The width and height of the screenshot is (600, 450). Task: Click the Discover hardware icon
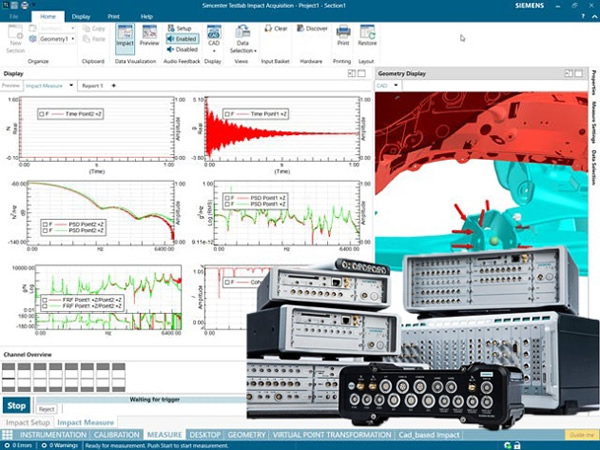point(314,29)
